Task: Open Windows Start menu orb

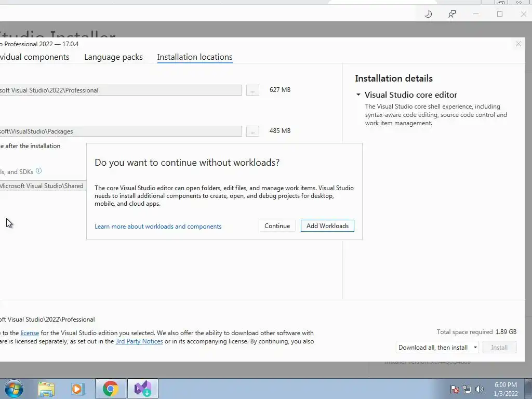Action: [14, 389]
